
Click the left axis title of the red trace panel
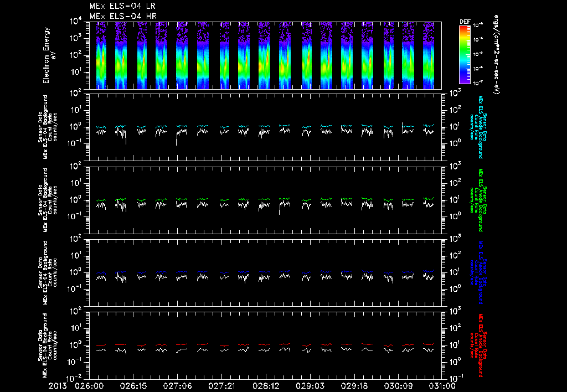pos(48,345)
